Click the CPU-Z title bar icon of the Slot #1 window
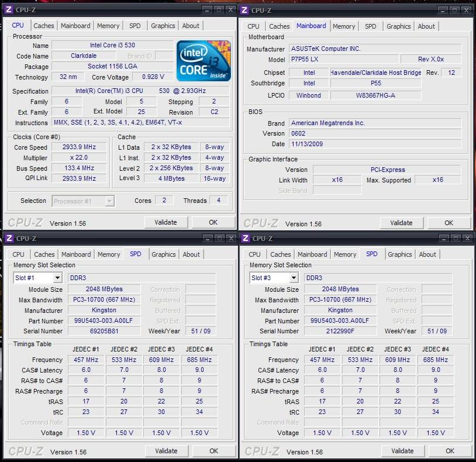Screen dimensions: 476x462 (x=9, y=238)
